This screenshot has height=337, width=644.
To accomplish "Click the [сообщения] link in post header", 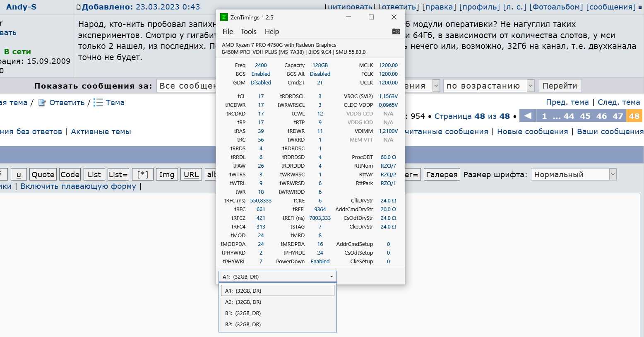I will pyautogui.click(x=611, y=7).
